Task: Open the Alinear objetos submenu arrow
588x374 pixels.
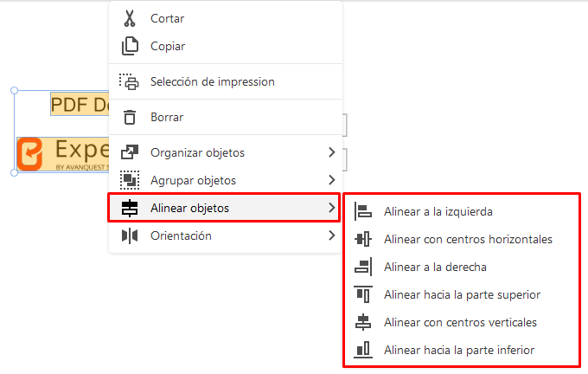Action: [331, 208]
